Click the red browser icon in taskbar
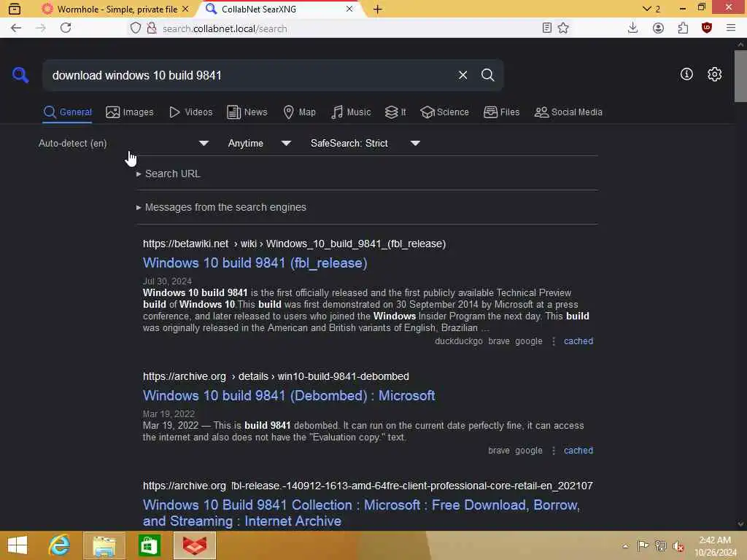This screenshot has width=747, height=560. tap(195, 545)
